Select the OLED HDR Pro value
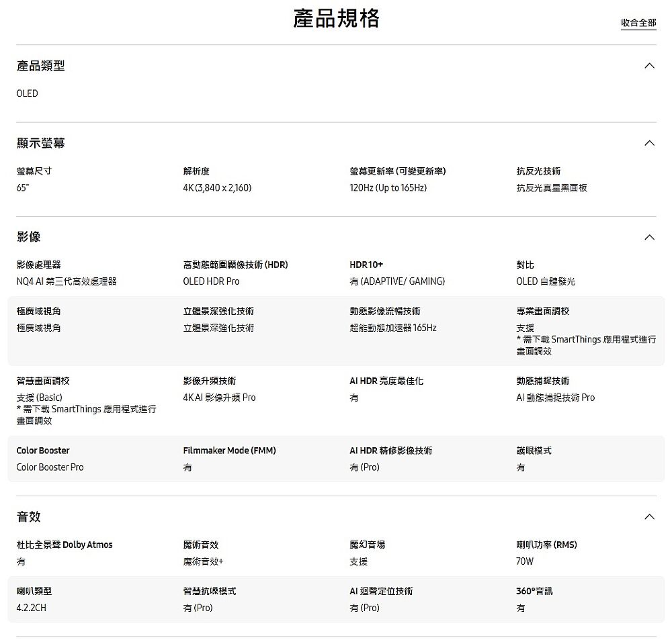Viewport: 672px width, 644px height. click(211, 281)
